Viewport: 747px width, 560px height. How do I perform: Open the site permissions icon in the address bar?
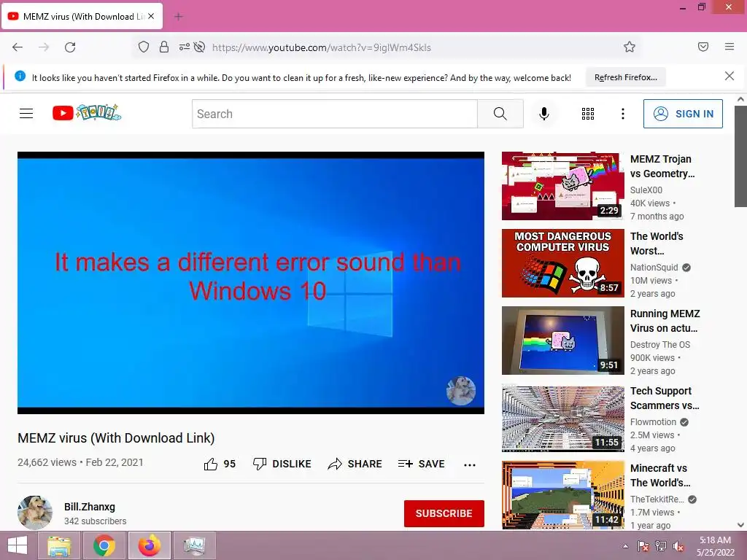pos(184,47)
